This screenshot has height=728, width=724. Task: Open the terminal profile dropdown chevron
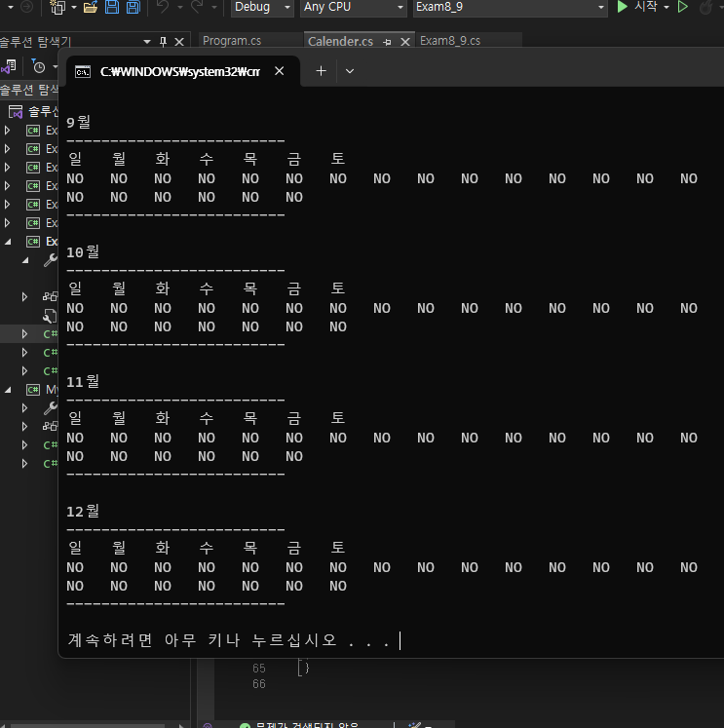click(350, 71)
